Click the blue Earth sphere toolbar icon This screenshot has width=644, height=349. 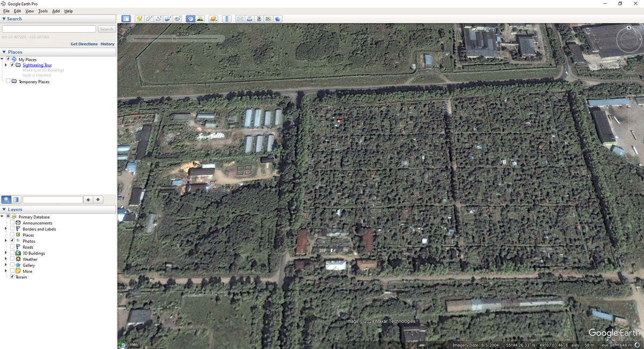pyautogui.click(x=278, y=19)
